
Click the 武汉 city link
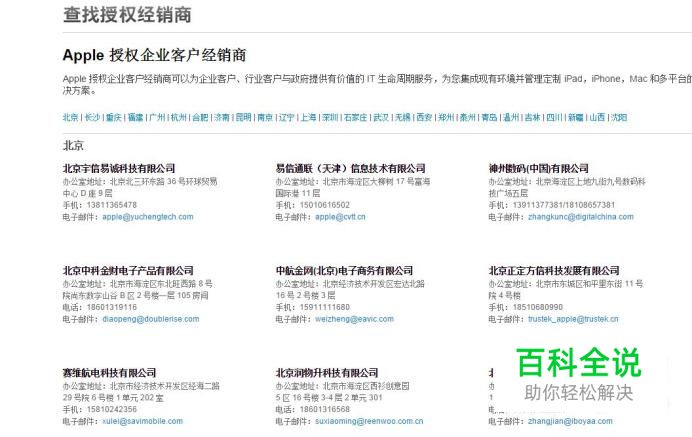pyautogui.click(x=381, y=117)
